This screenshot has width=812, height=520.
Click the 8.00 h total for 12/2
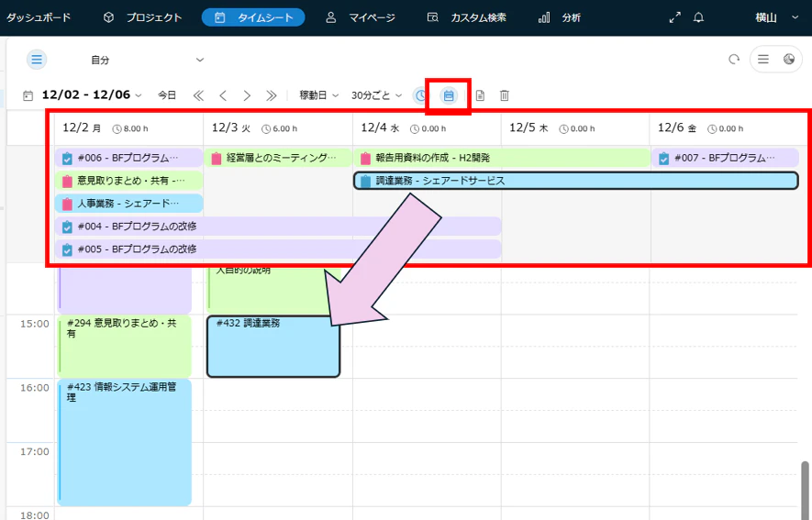[130, 128]
